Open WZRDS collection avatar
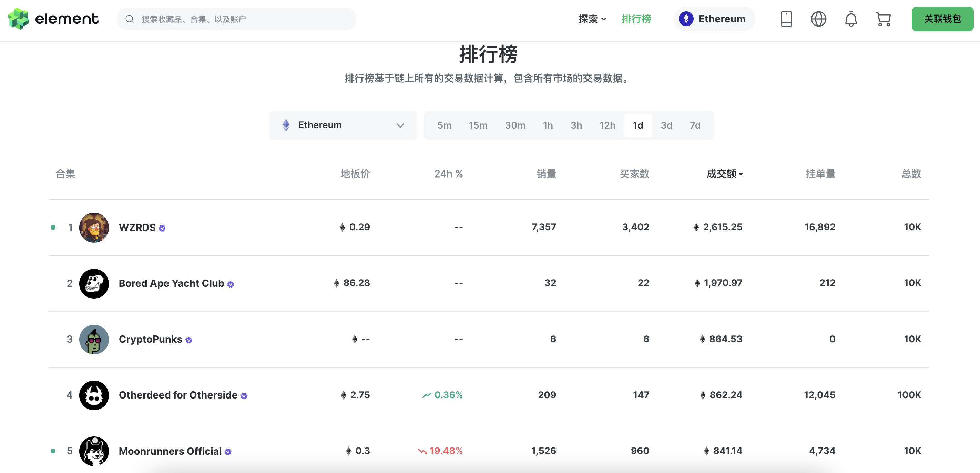The width and height of the screenshot is (980, 473). tap(94, 228)
